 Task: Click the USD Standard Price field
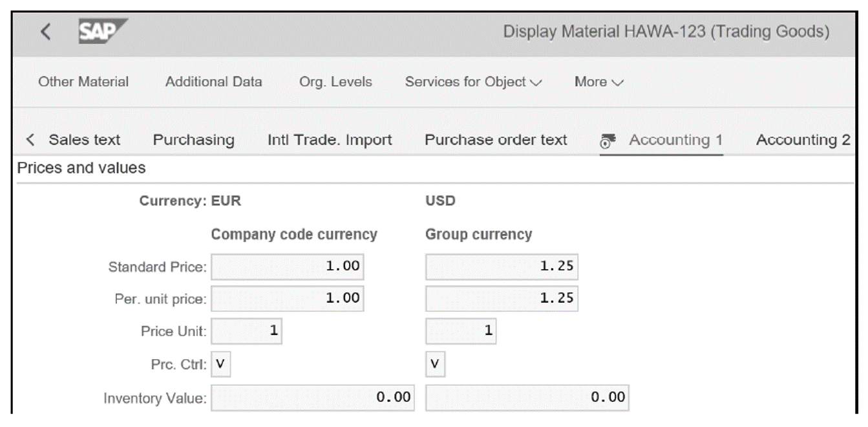502,266
